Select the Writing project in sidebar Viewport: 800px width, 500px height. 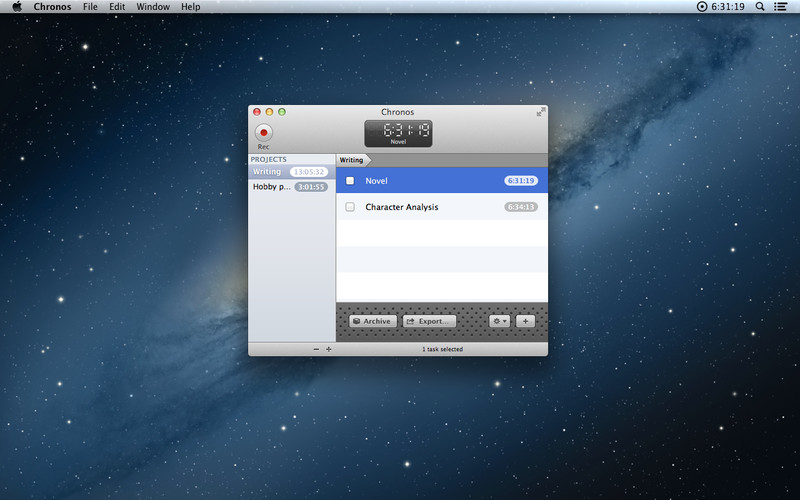pyautogui.click(x=291, y=172)
